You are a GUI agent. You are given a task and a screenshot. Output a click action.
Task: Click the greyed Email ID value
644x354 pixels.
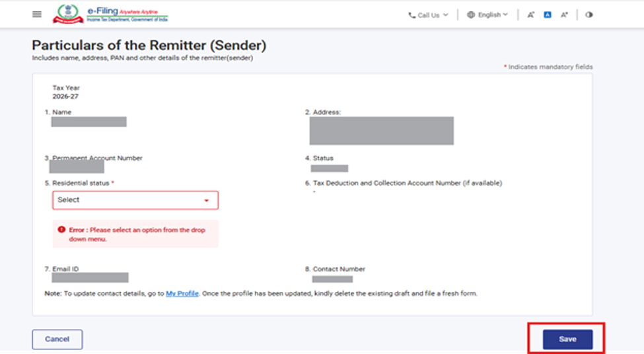(90, 277)
